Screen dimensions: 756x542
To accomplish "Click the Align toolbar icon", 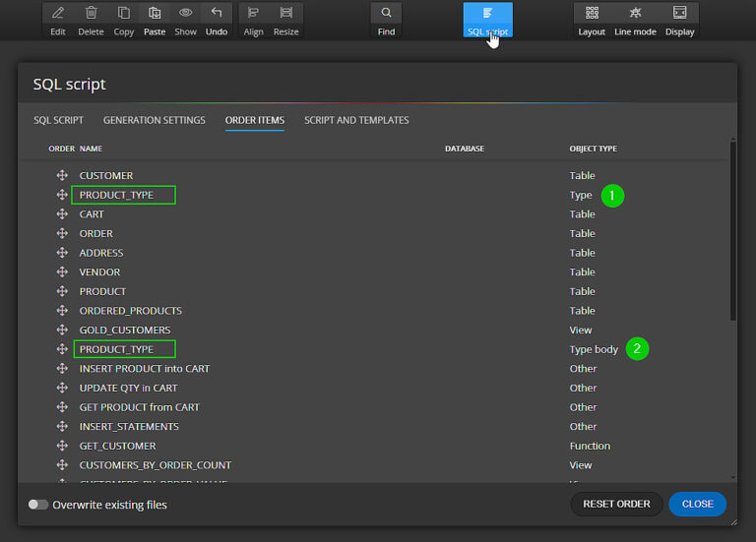I will [x=253, y=14].
